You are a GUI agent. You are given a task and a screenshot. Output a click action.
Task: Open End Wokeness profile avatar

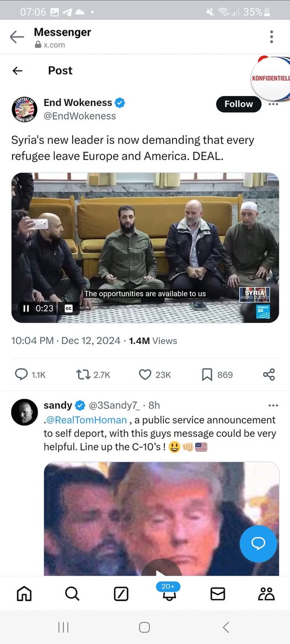point(24,109)
